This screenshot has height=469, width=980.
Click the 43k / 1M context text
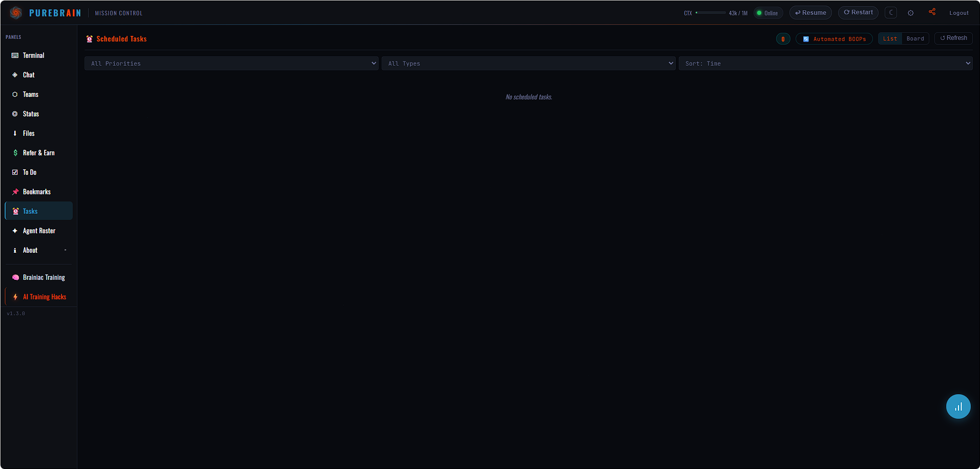pos(738,13)
